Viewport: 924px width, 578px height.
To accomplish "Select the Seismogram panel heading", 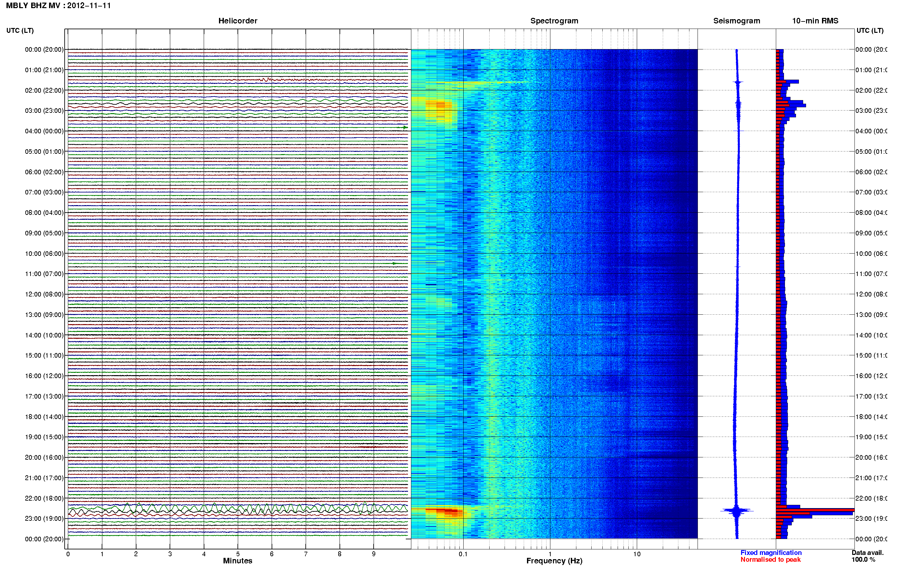I will click(x=737, y=21).
